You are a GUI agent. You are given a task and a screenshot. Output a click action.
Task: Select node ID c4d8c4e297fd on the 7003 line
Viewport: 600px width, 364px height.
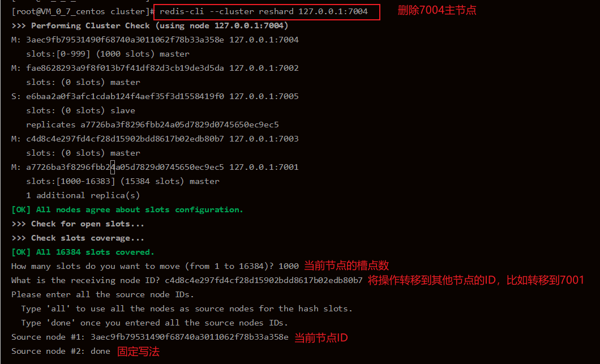(125, 139)
